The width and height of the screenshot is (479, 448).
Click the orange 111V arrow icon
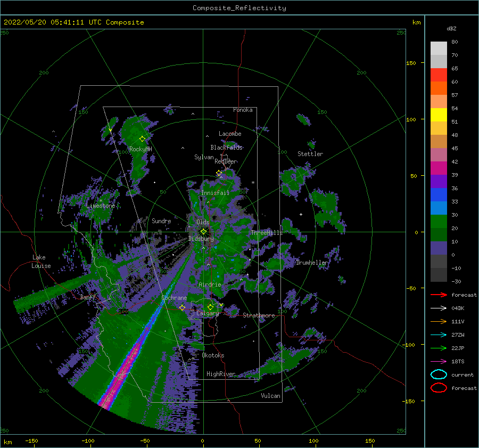[439, 321]
